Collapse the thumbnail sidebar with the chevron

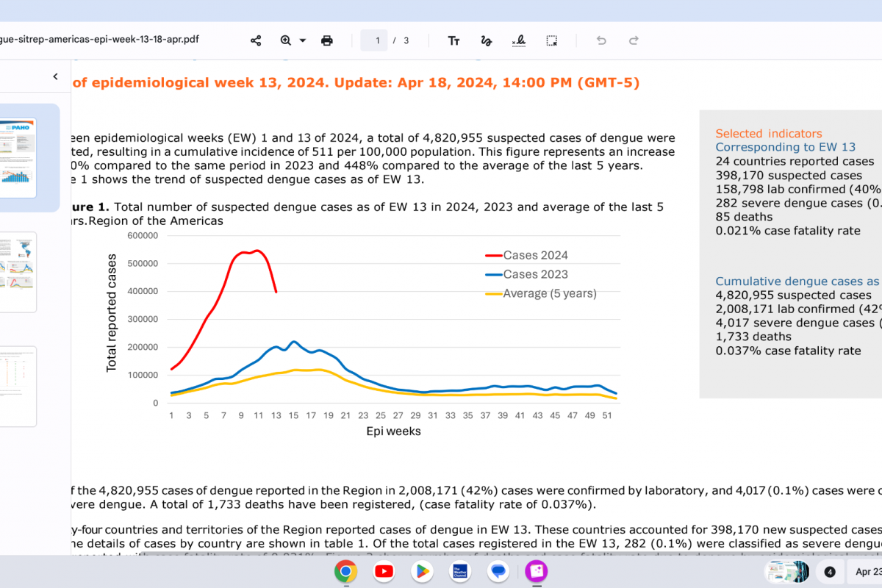55,76
